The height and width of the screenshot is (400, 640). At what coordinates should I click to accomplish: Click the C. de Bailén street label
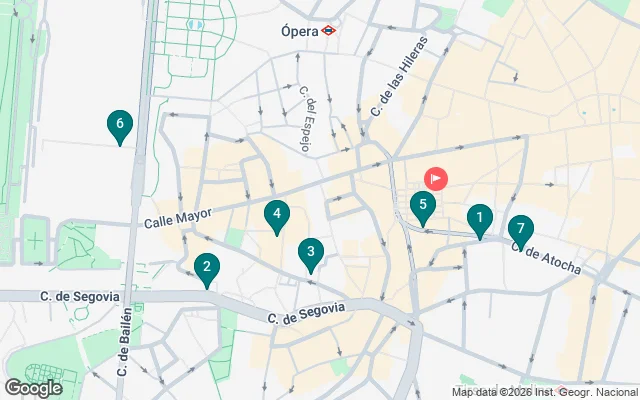124,342
